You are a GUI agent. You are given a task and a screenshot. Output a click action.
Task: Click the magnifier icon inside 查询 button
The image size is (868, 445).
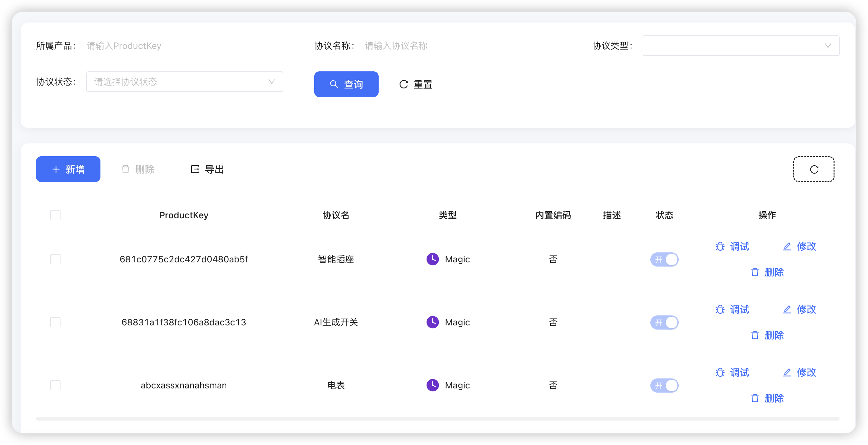[334, 84]
